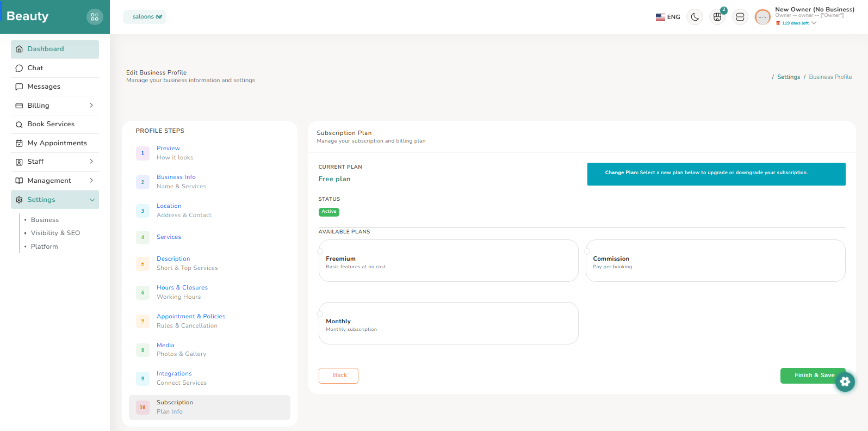Click the Billing card icon
This screenshot has width=868, height=431.
pos(19,106)
